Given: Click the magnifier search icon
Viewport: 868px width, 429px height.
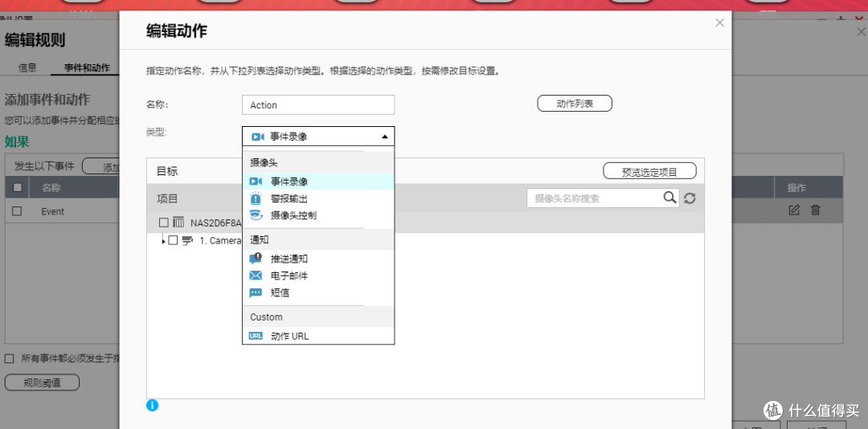Looking at the screenshot, I should click(669, 198).
